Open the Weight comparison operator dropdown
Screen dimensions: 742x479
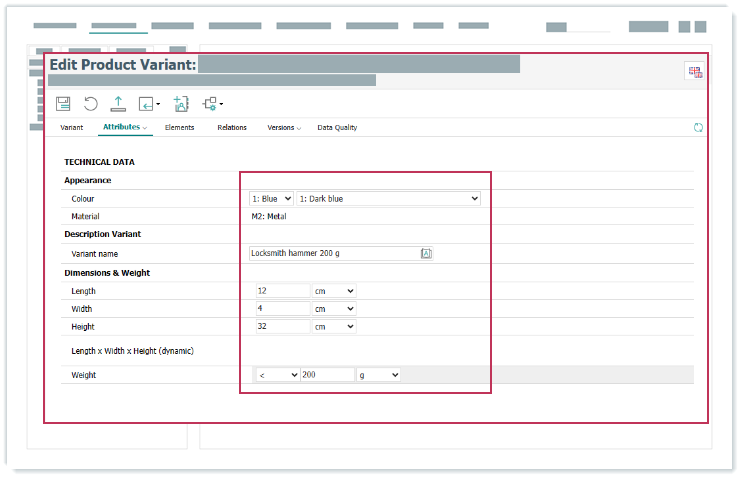277,374
